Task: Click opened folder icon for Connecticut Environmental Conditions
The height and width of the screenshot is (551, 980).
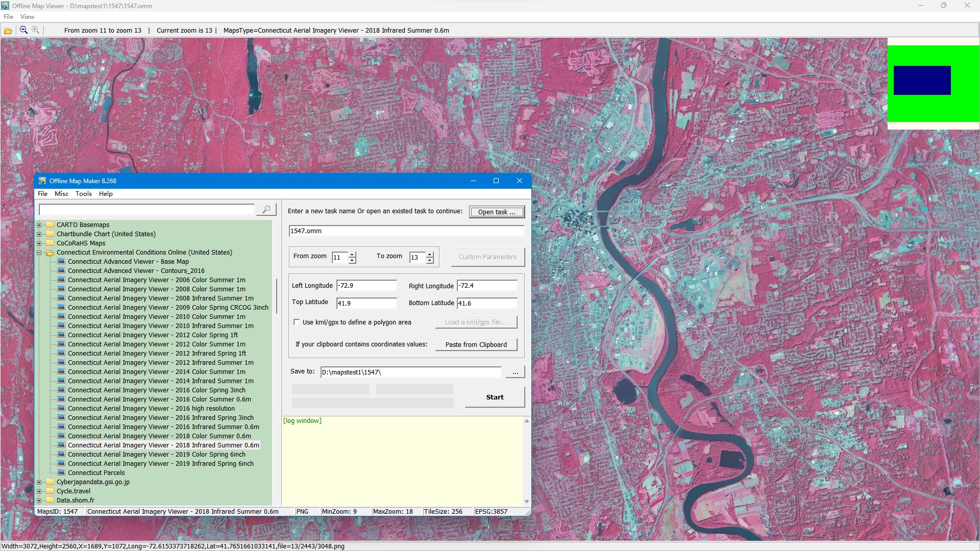Action: point(50,253)
